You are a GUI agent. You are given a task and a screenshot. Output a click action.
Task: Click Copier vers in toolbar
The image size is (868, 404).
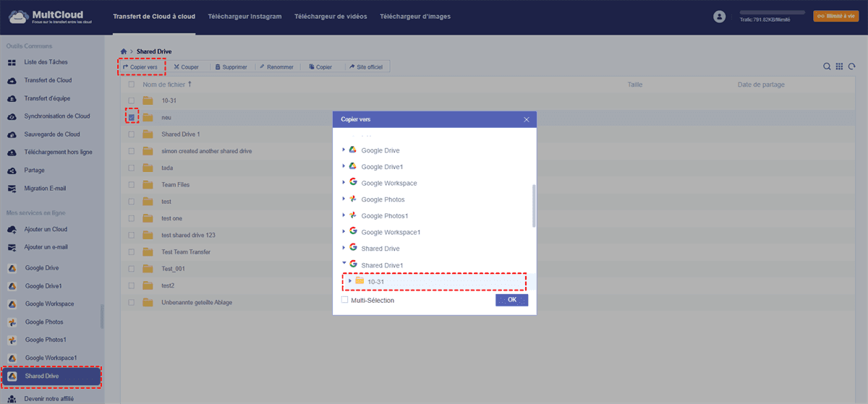pos(141,66)
